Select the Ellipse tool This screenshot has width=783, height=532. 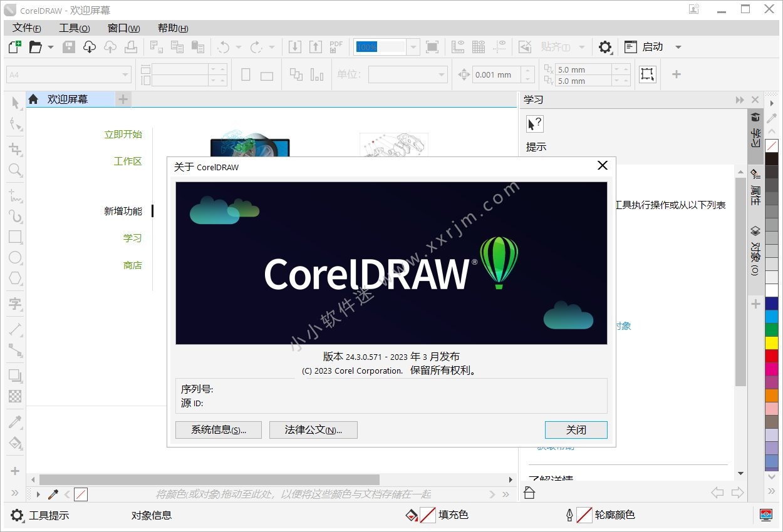(x=15, y=257)
